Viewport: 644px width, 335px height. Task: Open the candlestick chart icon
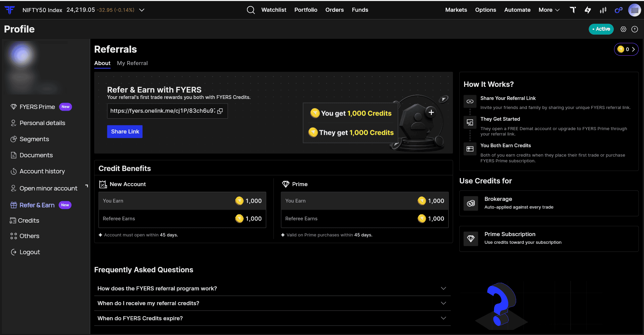[603, 10]
